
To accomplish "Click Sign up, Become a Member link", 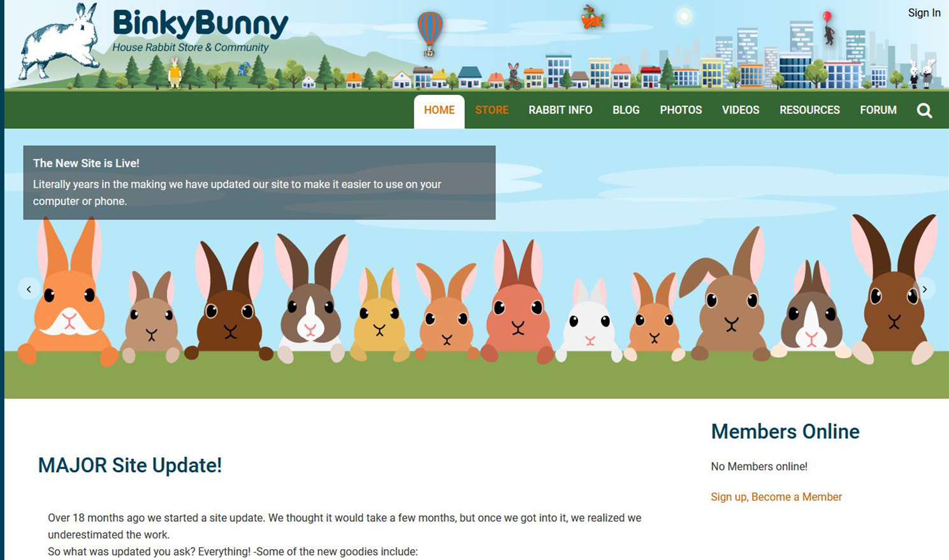I will click(x=776, y=497).
